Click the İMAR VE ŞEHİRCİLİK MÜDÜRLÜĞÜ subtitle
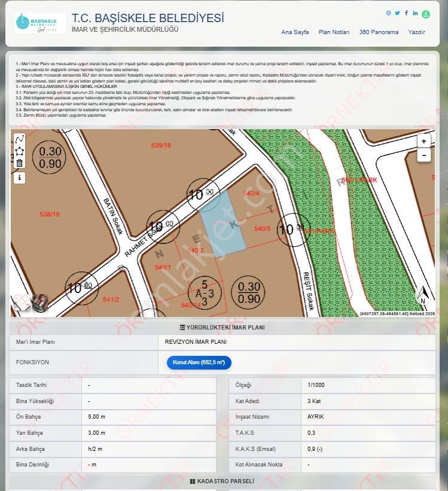The width and height of the screenshot is (448, 491). coord(125,29)
